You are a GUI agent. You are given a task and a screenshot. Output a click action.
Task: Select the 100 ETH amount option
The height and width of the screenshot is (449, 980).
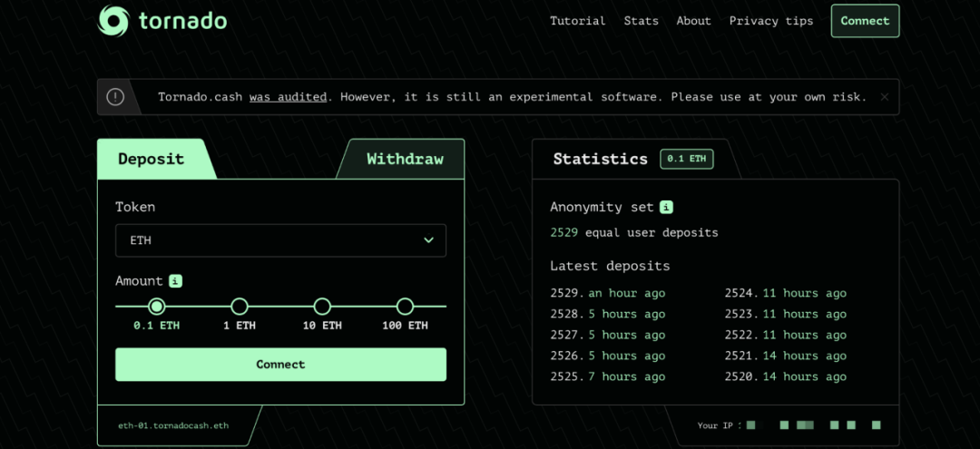pos(405,307)
